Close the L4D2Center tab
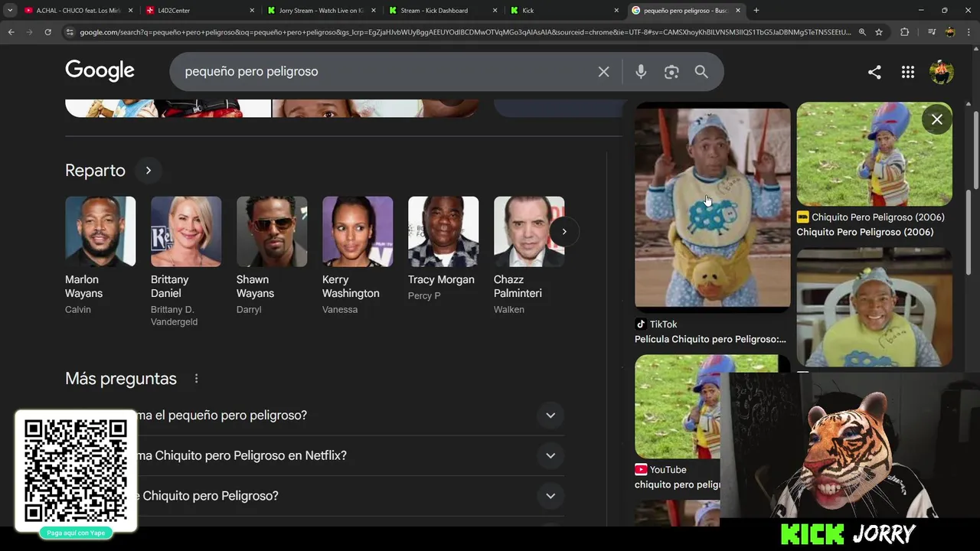This screenshot has height=551, width=980. coord(251,10)
